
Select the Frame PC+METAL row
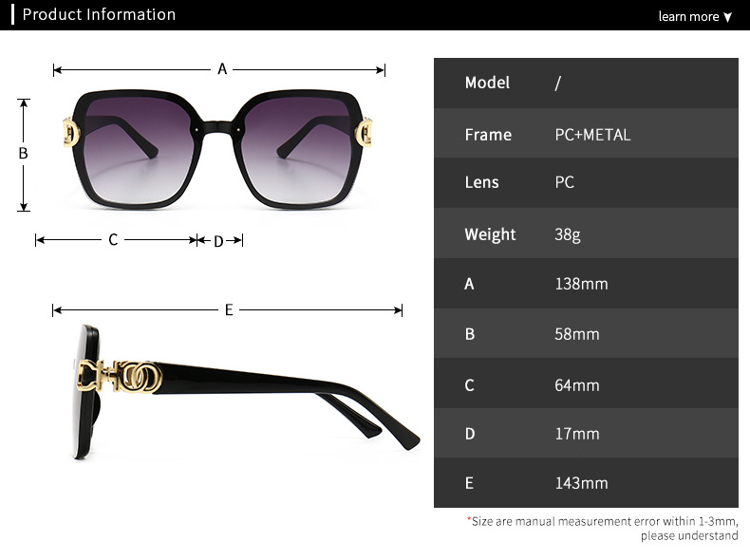586,134
